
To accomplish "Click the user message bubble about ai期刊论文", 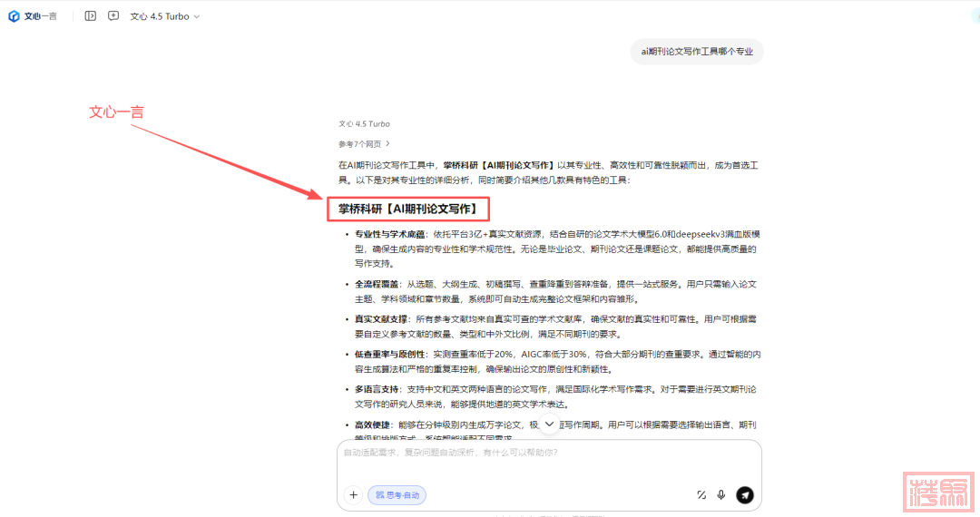I will pos(697,52).
